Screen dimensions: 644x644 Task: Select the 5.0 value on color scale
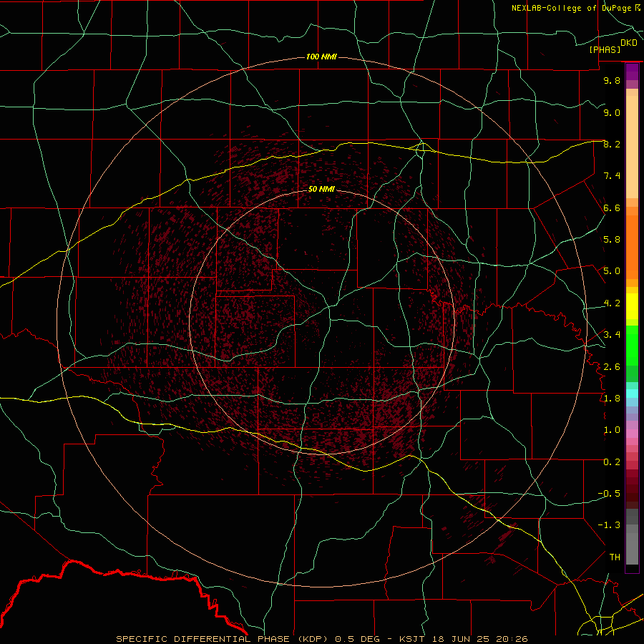click(x=612, y=271)
